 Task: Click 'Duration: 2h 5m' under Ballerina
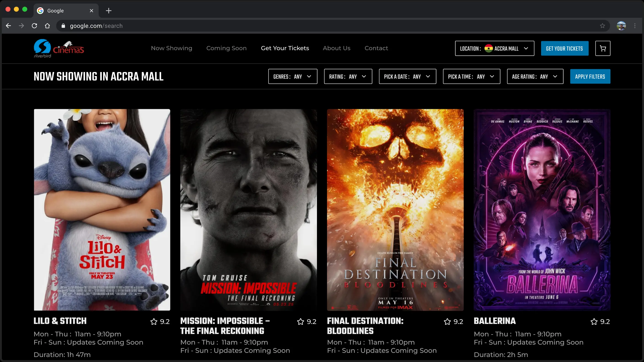tap(501, 354)
